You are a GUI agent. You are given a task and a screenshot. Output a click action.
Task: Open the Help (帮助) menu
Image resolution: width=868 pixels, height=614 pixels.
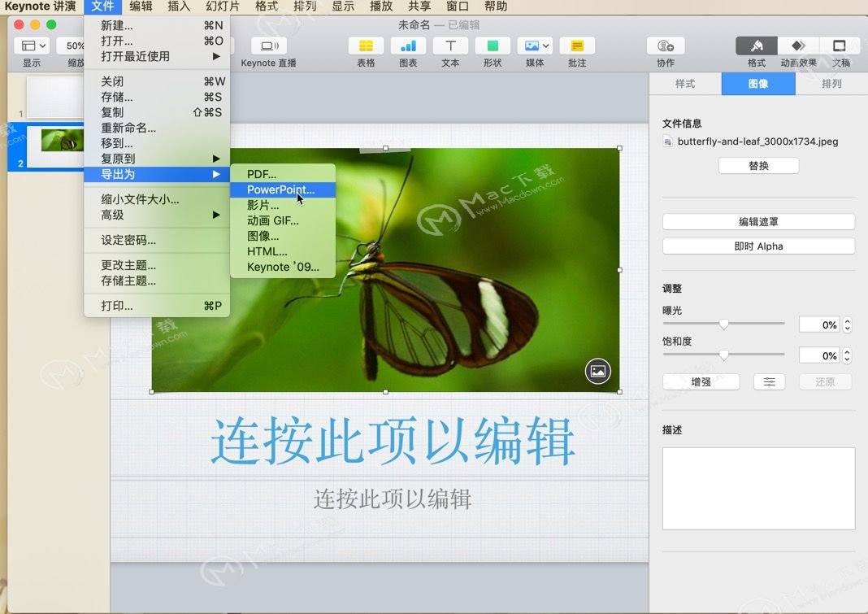(x=496, y=7)
